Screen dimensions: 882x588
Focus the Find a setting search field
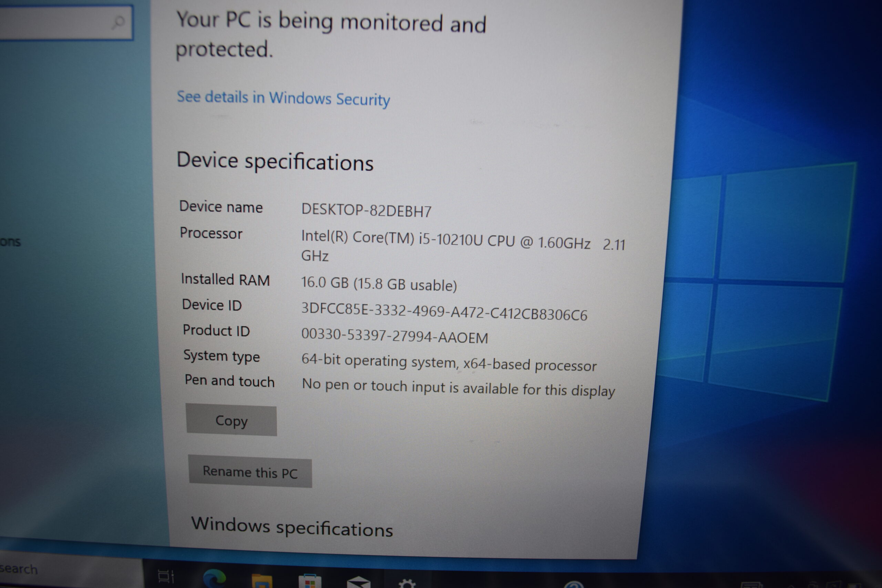66,22
